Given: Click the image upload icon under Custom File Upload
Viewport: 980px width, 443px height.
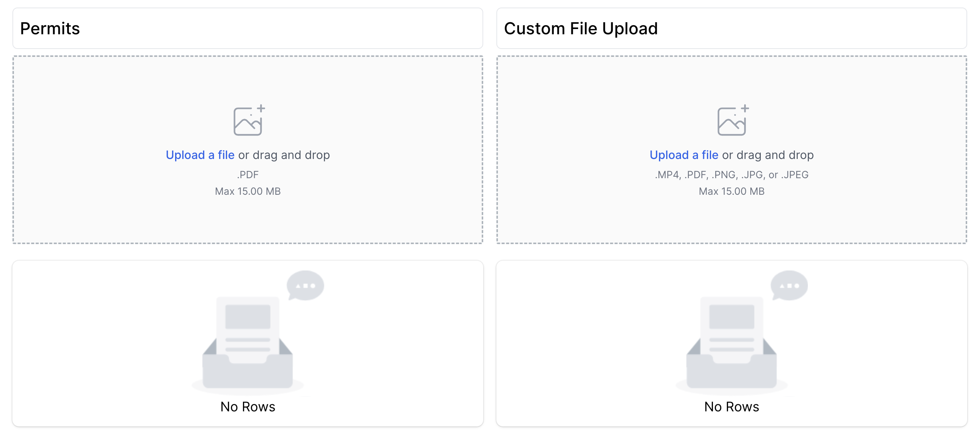Looking at the screenshot, I should (x=731, y=122).
